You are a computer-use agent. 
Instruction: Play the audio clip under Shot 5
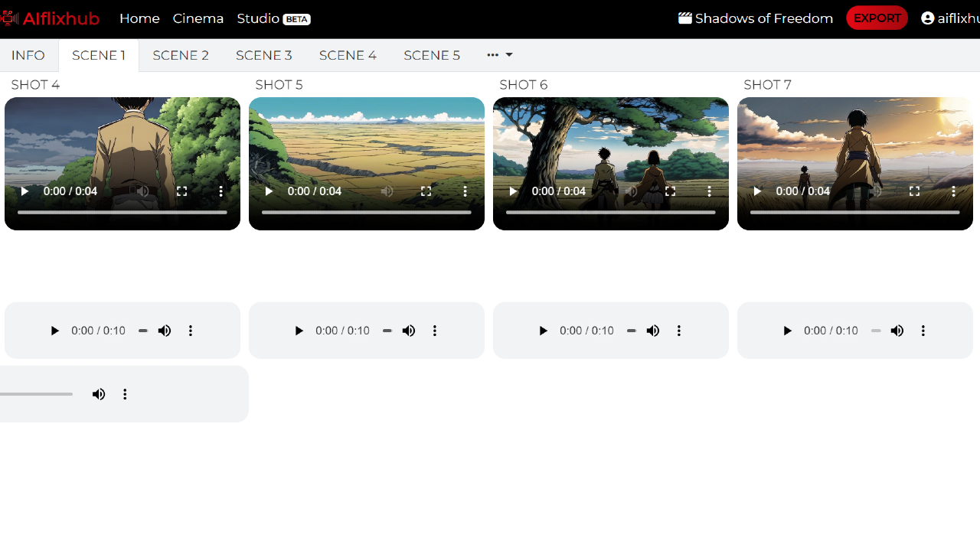coord(299,331)
